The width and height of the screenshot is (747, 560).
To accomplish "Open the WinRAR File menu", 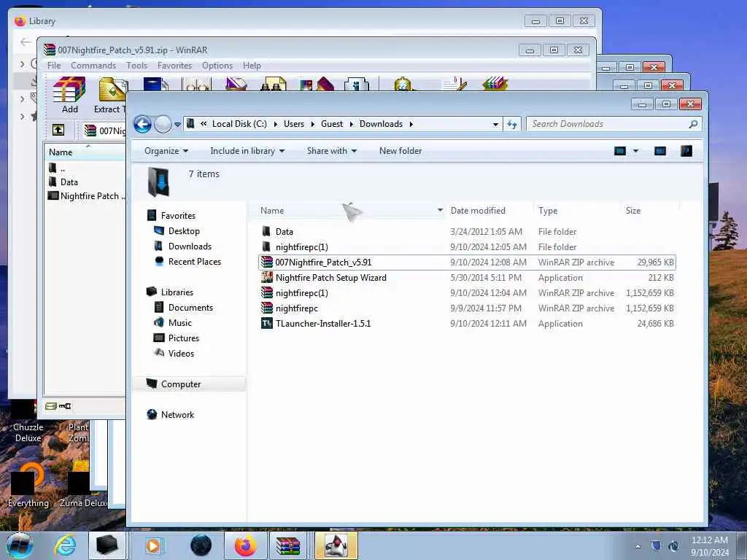I will (x=54, y=66).
